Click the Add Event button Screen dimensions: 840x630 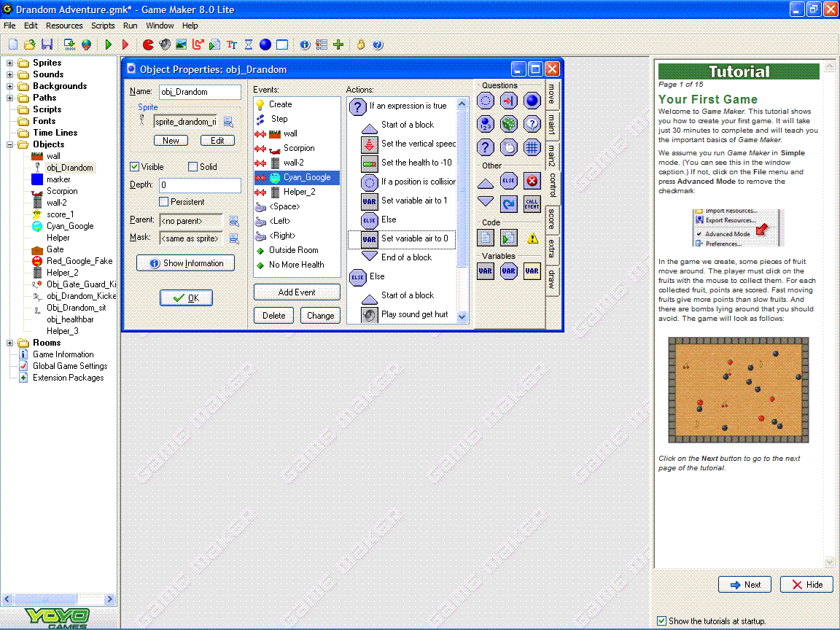pyautogui.click(x=297, y=292)
